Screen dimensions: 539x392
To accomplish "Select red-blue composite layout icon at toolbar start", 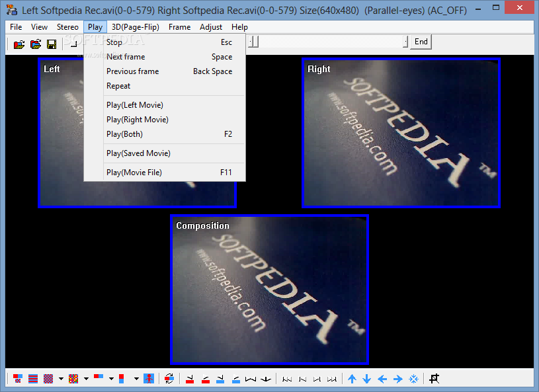I will 18,379.
